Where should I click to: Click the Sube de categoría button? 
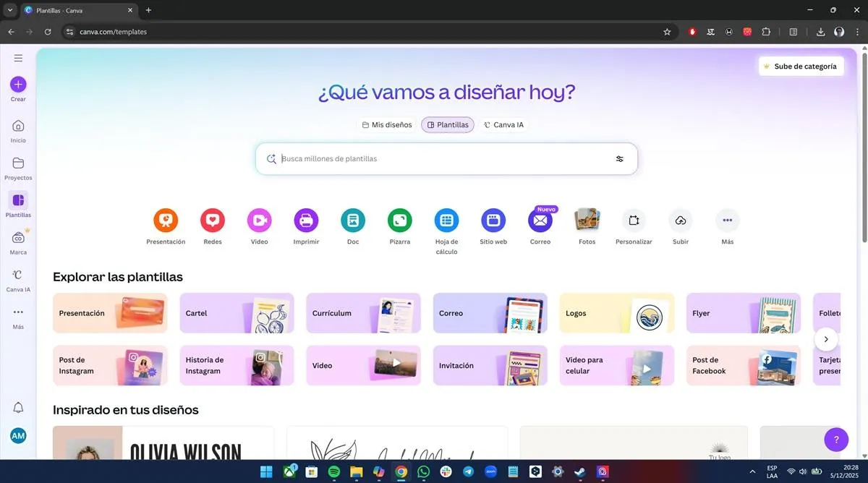point(801,66)
